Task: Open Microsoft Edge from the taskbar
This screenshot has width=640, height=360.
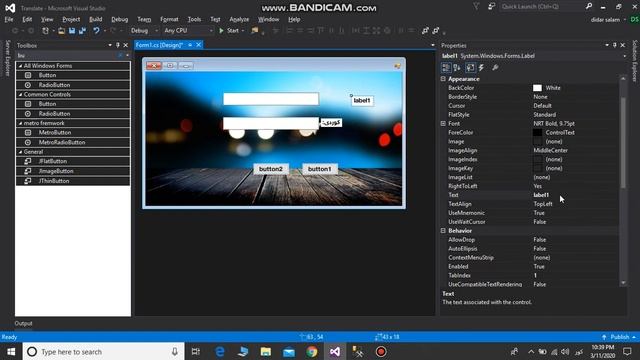Action: [x=220, y=351]
